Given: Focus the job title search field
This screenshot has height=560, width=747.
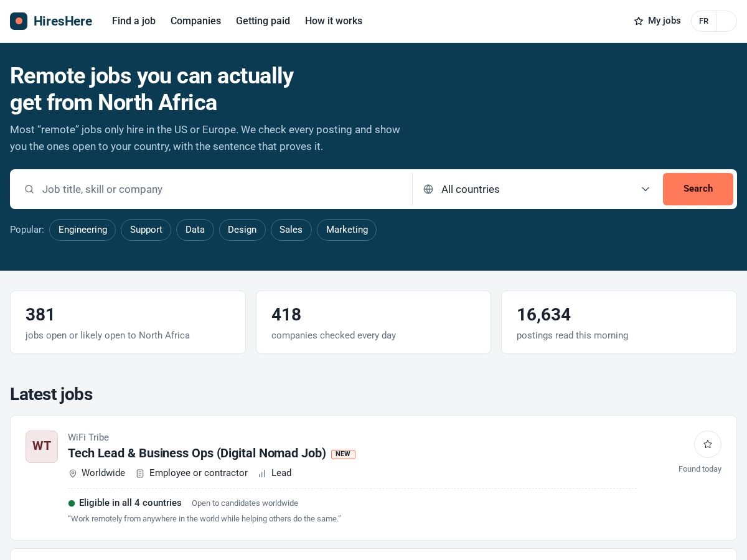Looking at the screenshot, I should (212, 189).
